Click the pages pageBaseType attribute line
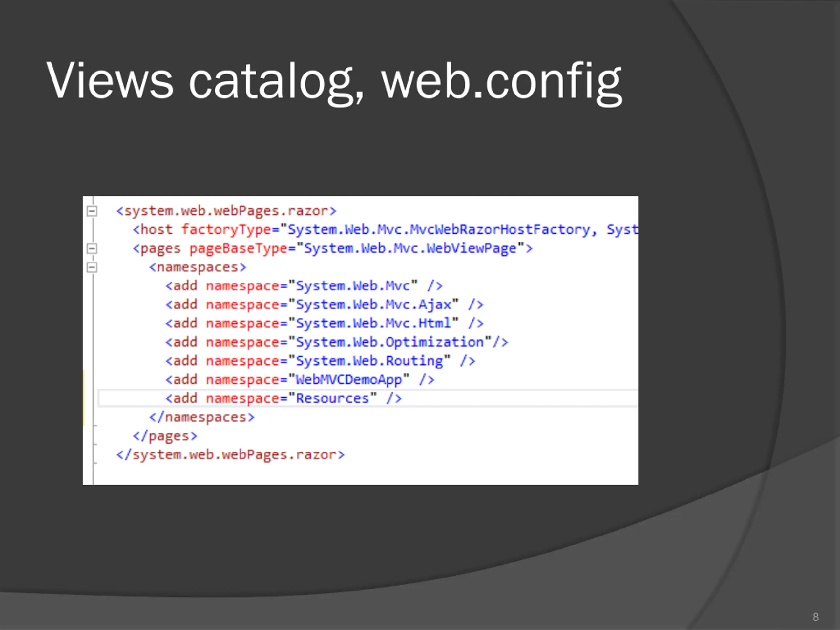 tap(333, 249)
